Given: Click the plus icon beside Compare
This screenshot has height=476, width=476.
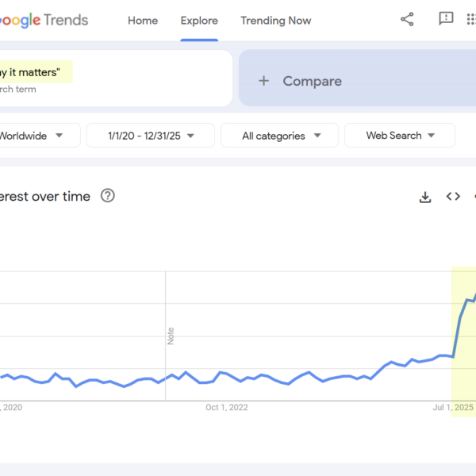Looking at the screenshot, I should pyautogui.click(x=264, y=81).
